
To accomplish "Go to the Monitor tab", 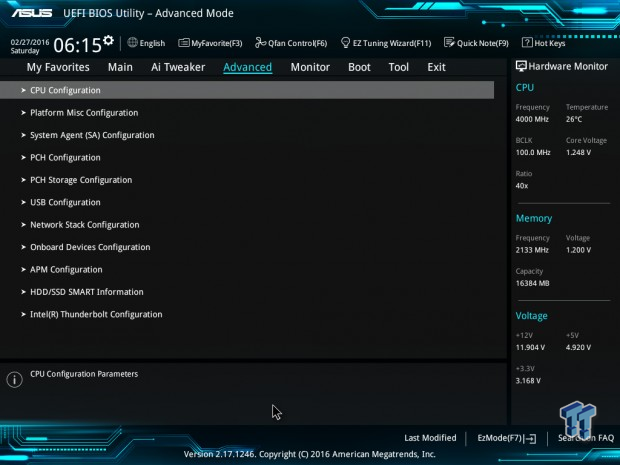I will [x=310, y=67].
